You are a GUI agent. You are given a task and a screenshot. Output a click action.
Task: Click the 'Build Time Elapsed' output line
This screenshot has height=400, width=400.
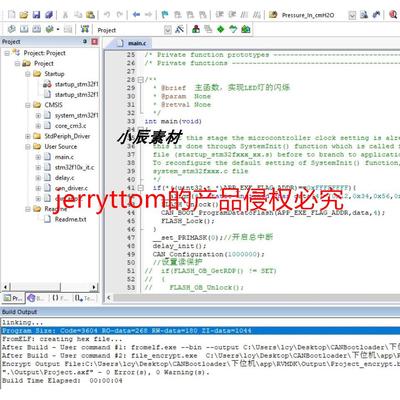pos(62,380)
